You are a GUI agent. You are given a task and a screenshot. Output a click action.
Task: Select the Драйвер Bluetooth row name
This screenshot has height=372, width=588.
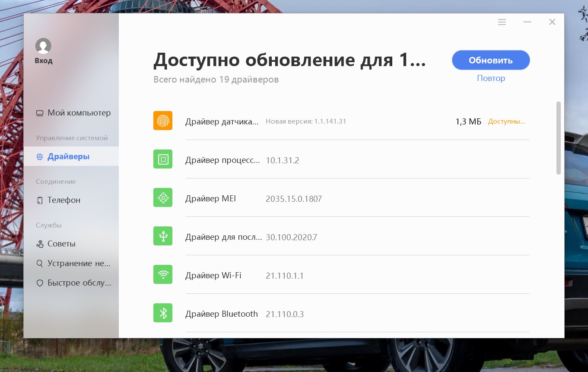click(222, 314)
